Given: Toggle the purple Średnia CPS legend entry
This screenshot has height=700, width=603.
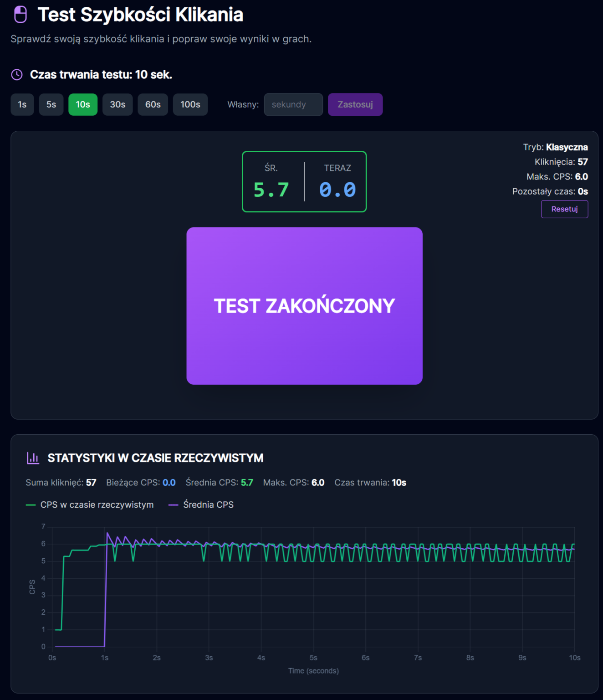Looking at the screenshot, I should coord(201,504).
